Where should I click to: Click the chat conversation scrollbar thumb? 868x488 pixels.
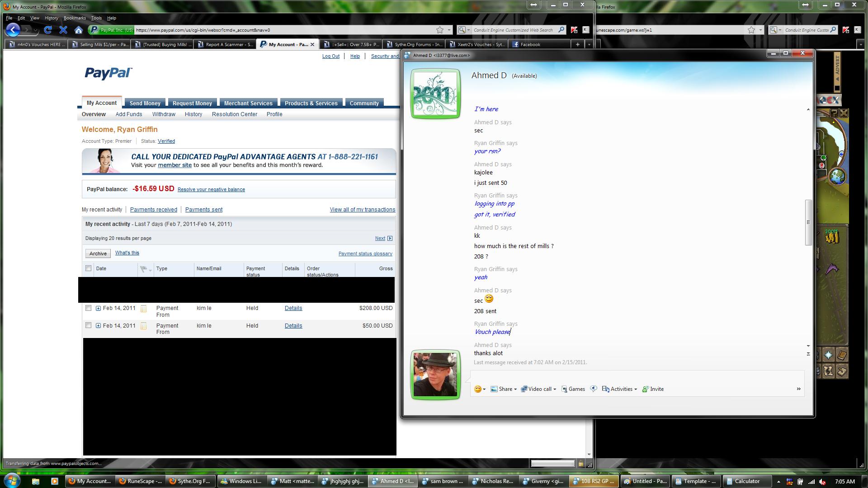808,222
